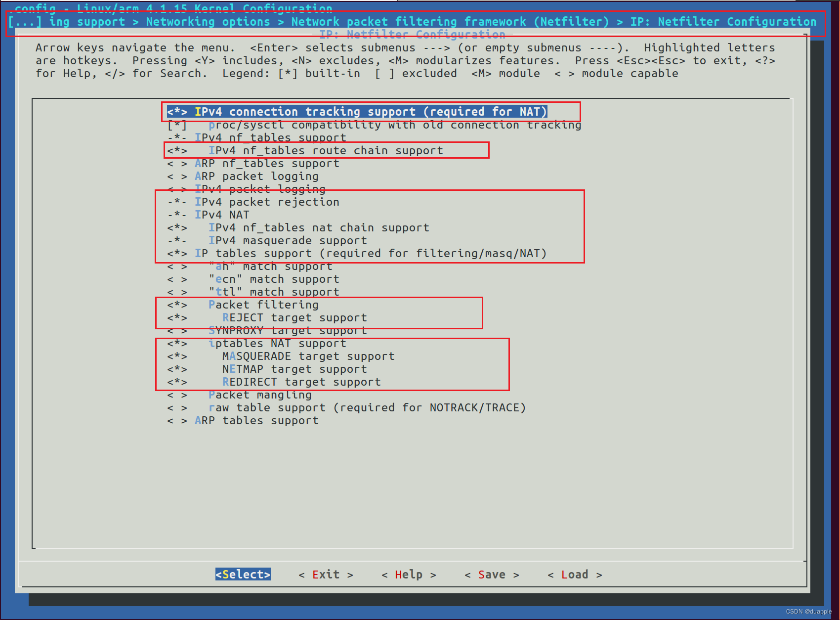Toggle REDIRECT target support
This screenshot has height=620, width=840.
click(x=274, y=382)
